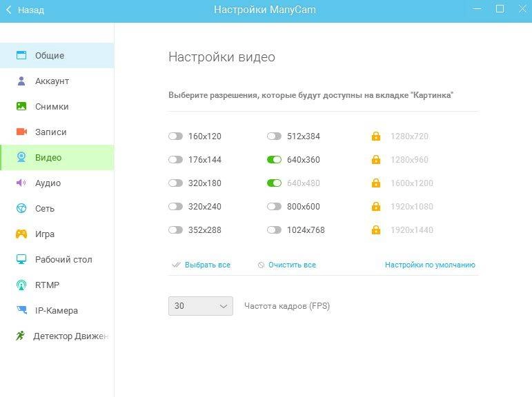Viewport: 532px width, 397px height.
Task: Go to the Снимки settings section
Action: 57,106
